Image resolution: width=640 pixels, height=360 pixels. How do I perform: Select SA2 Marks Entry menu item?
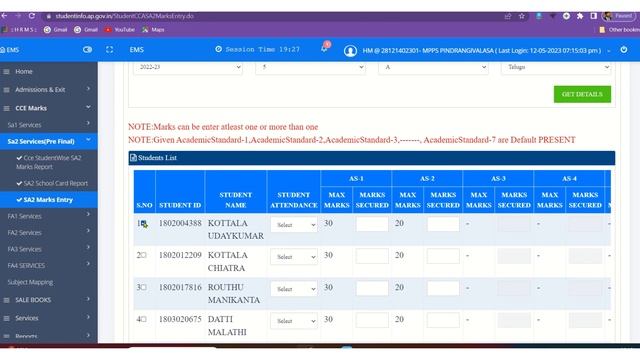click(x=49, y=200)
